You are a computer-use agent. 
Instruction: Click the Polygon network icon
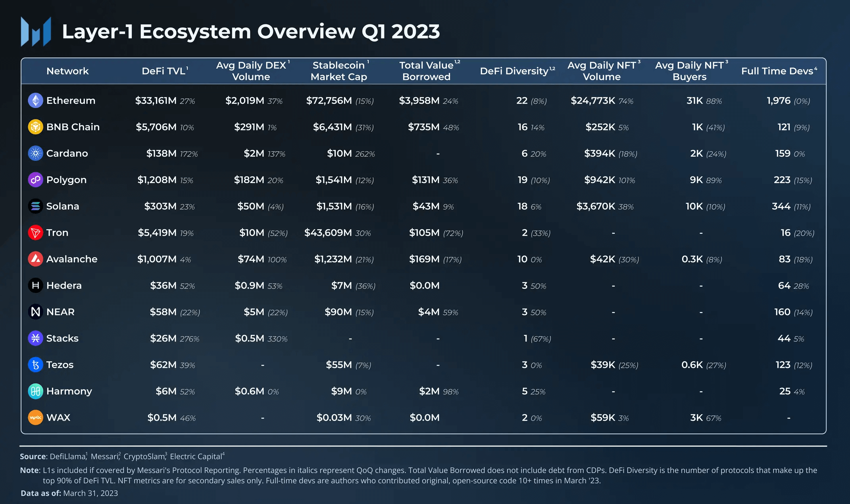click(35, 180)
